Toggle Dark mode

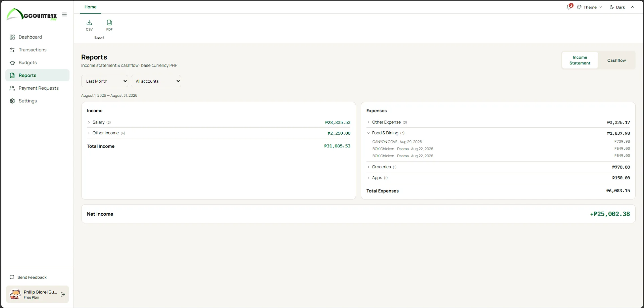617,7
